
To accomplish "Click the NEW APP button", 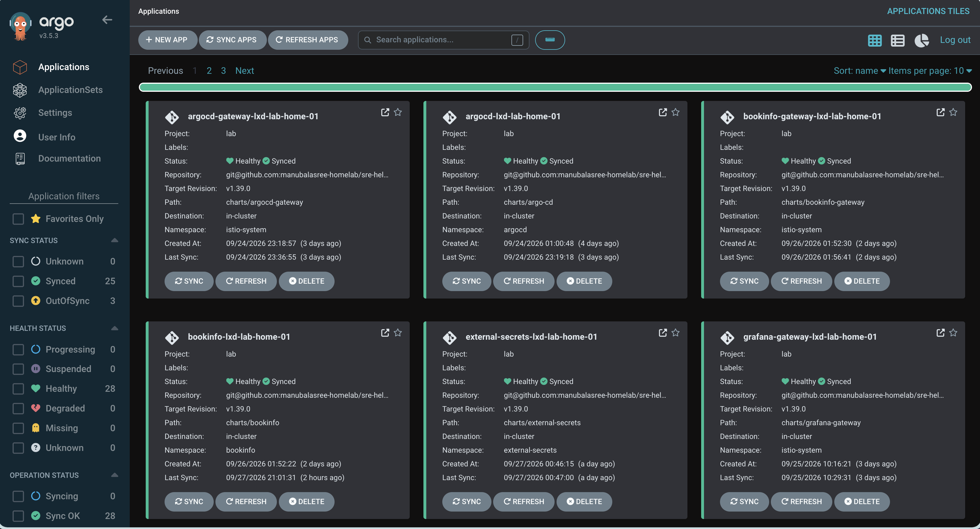I will pos(167,40).
